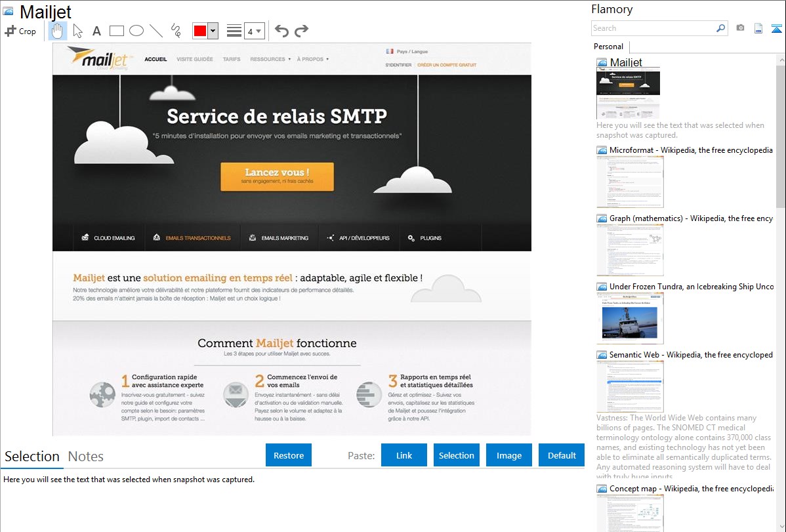Click the line thickness icon
Screen dimensions: 786x532
[x=234, y=31]
